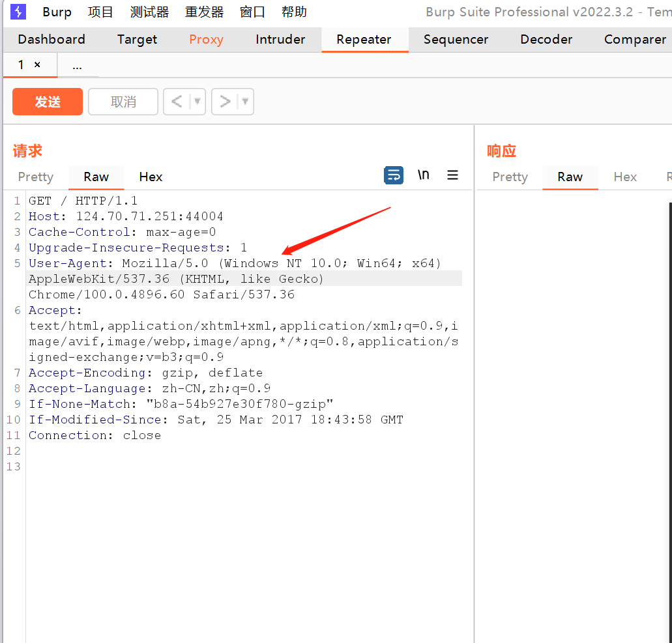The width and height of the screenshot is (672, 643).
Task: Switch response view to Hex
Action: [625, 177]
